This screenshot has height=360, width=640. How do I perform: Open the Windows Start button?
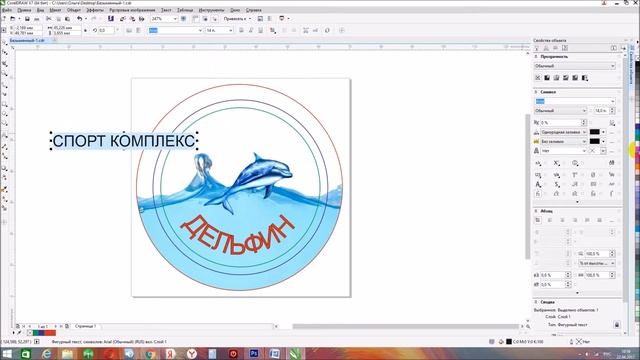point(7,353)
